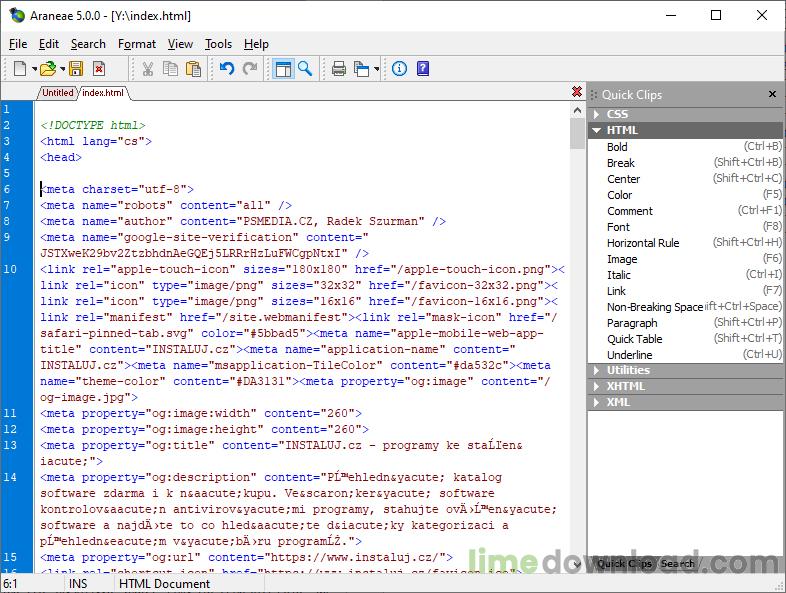The width and height of the screenshot is (786, 593).
Task: Redo the last edit
Action: tap(250, 69)
